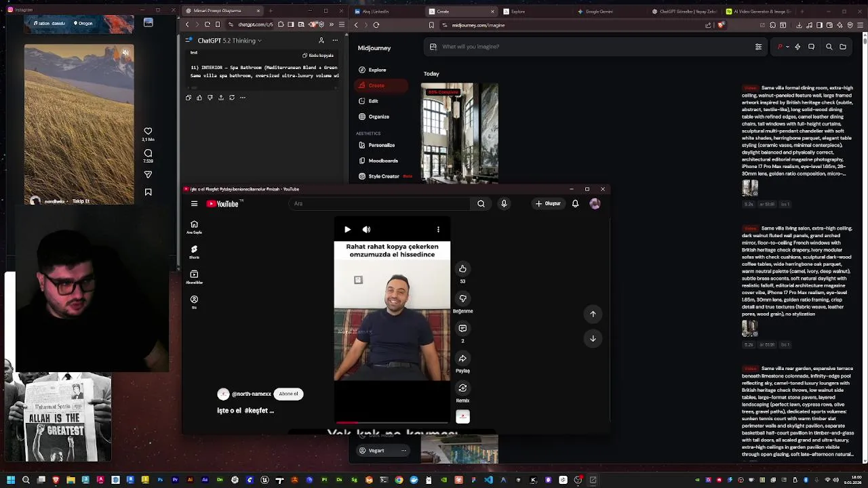Regenerate the ChatGPT response icon

click(232, 98)
